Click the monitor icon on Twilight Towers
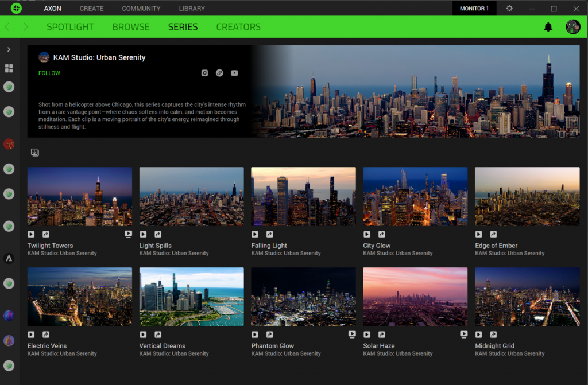The height and width of the screenshot is (385, 588). [128, 234]
